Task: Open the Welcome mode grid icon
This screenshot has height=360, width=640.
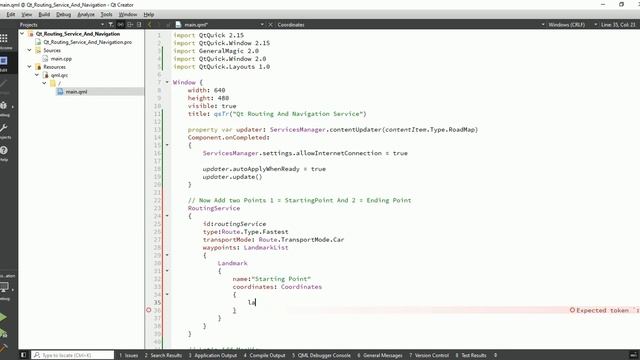Action: [x=4, y=39]
